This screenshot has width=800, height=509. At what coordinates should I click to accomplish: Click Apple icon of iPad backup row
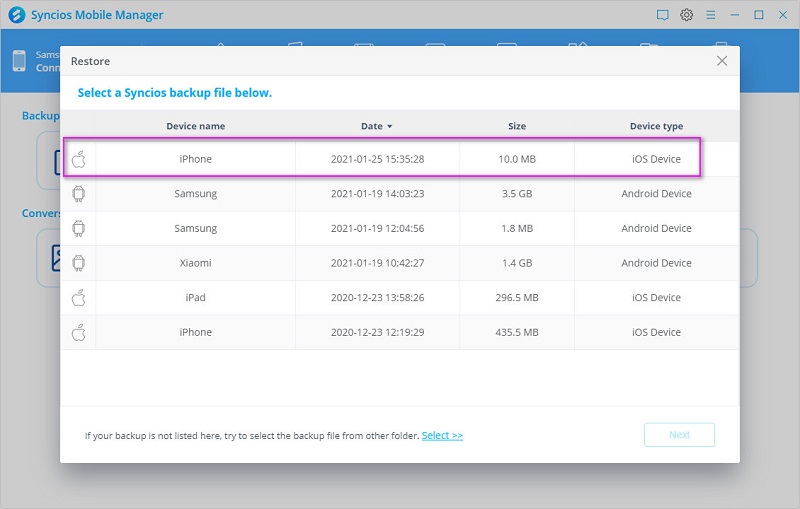(x=79, y=298)
